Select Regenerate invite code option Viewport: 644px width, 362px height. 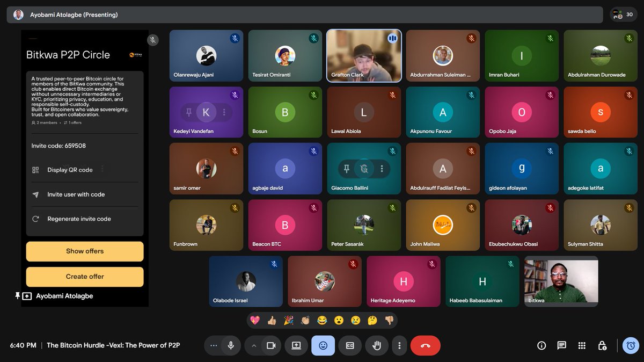pos(85,219)
